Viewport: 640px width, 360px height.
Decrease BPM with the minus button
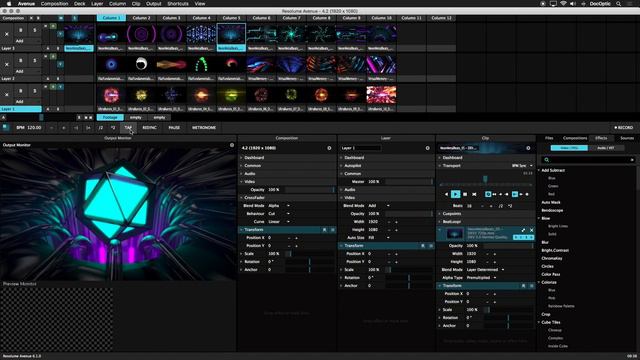coord(51,128)
